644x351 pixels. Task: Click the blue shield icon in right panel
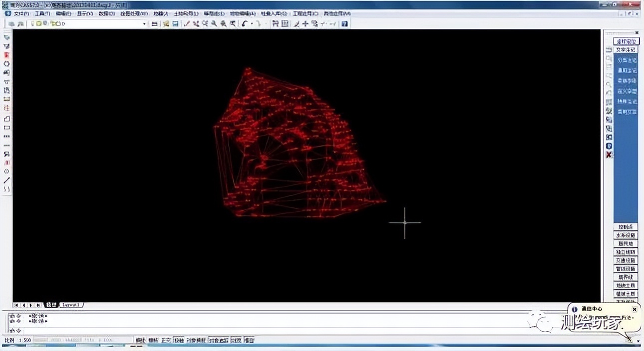click(x=609, y=146)
